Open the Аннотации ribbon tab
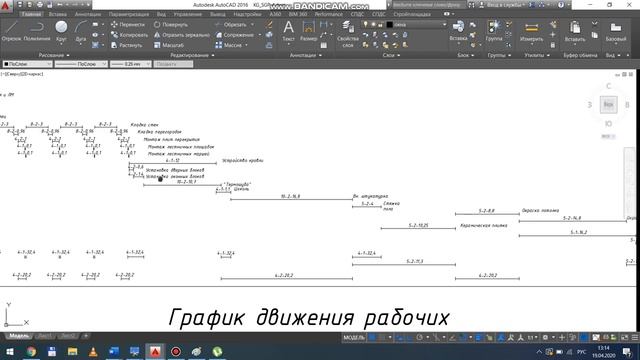This screenshot has width=640, height=360. 88,14
